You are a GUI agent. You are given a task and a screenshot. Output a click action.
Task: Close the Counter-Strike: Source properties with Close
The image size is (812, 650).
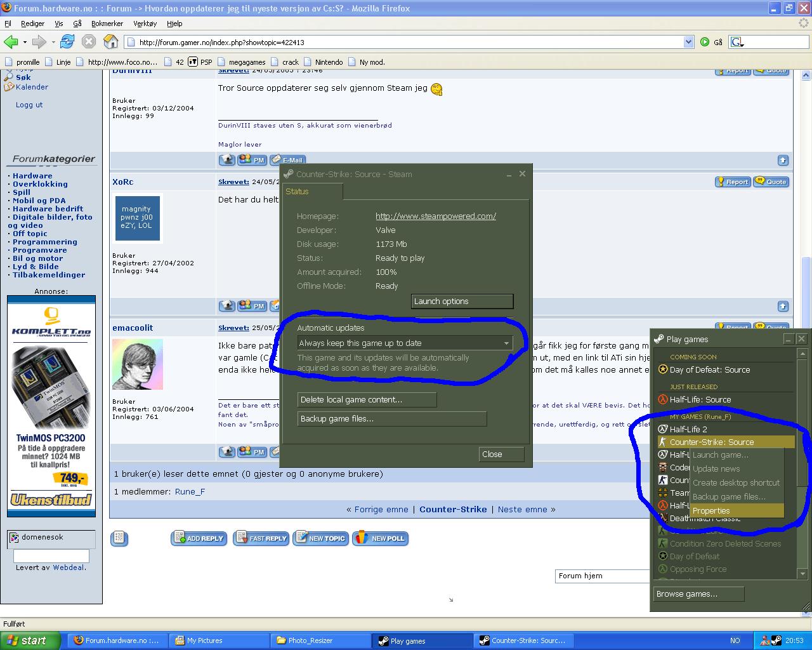pyautogui.click(x=501, y=454)
